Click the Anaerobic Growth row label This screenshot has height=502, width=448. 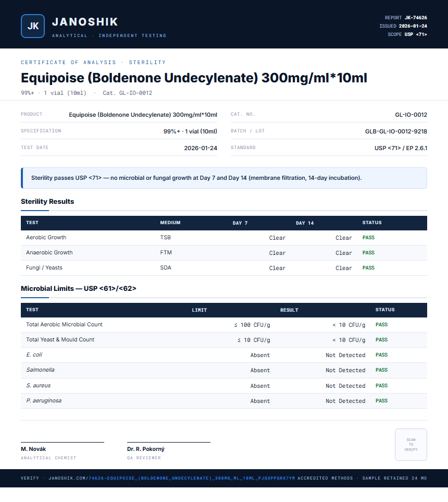(x=49, y=252)
